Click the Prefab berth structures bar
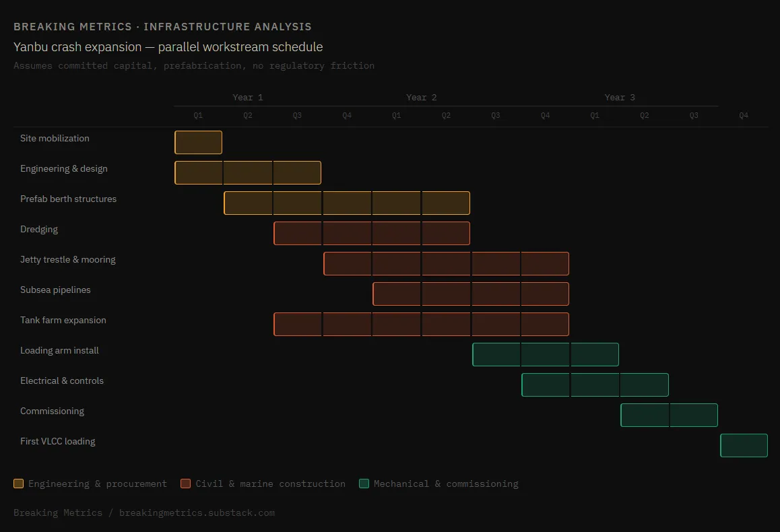 [347, 203]
